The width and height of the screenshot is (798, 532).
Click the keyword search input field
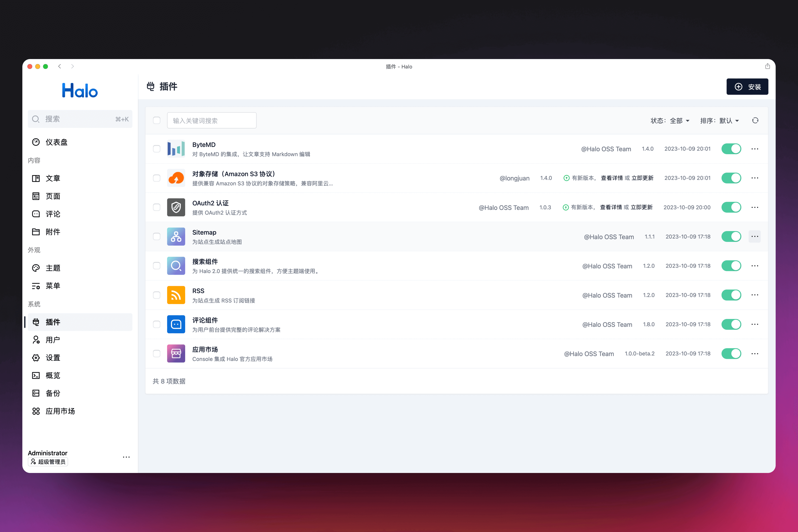(x=211, y=120)
